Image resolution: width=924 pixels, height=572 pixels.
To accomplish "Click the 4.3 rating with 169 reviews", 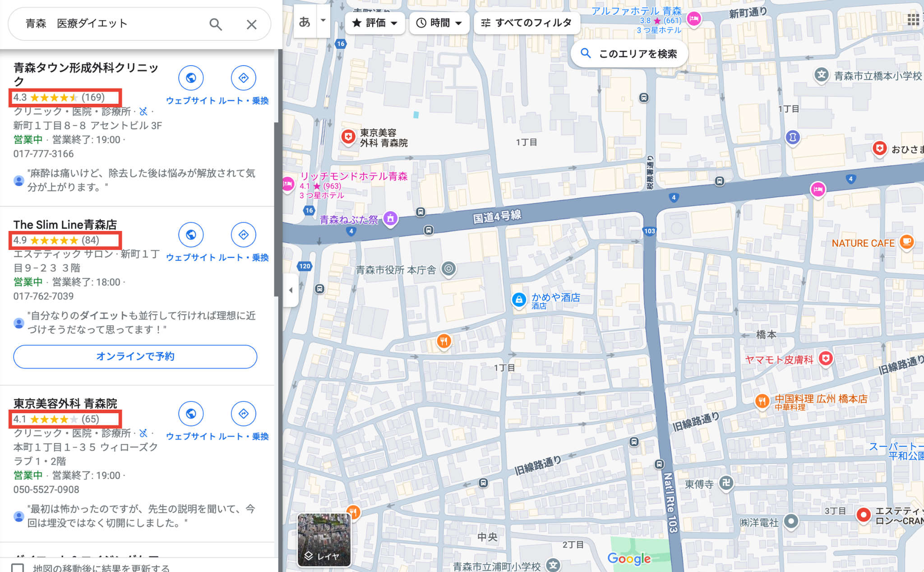I will (59, 97).
